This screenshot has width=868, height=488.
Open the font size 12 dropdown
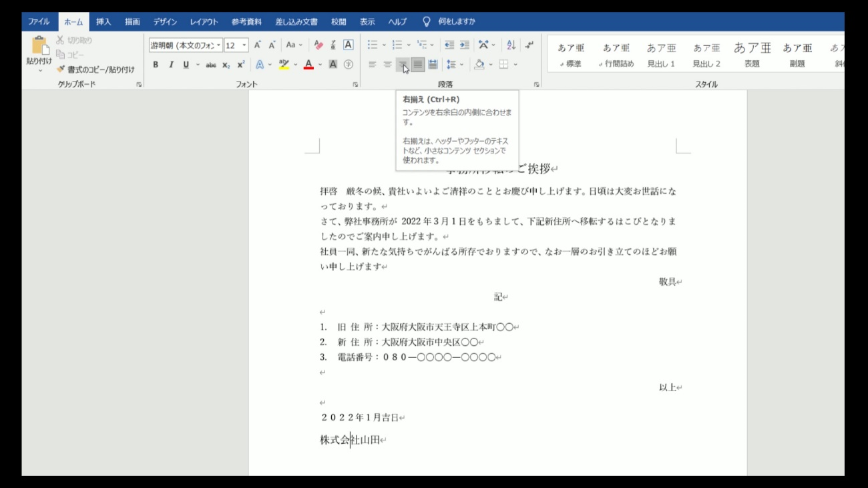tap(244, 45)
